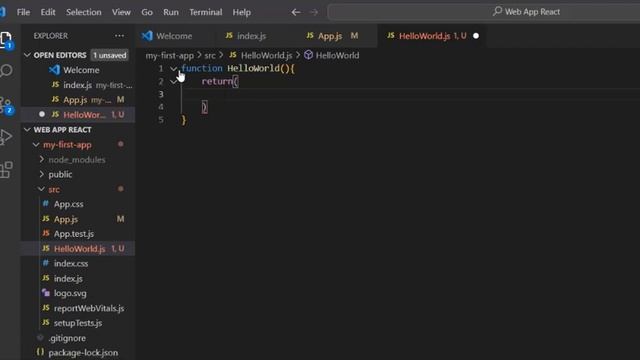Go back using the left arrow
640x360 pixels.
[296, 12]
